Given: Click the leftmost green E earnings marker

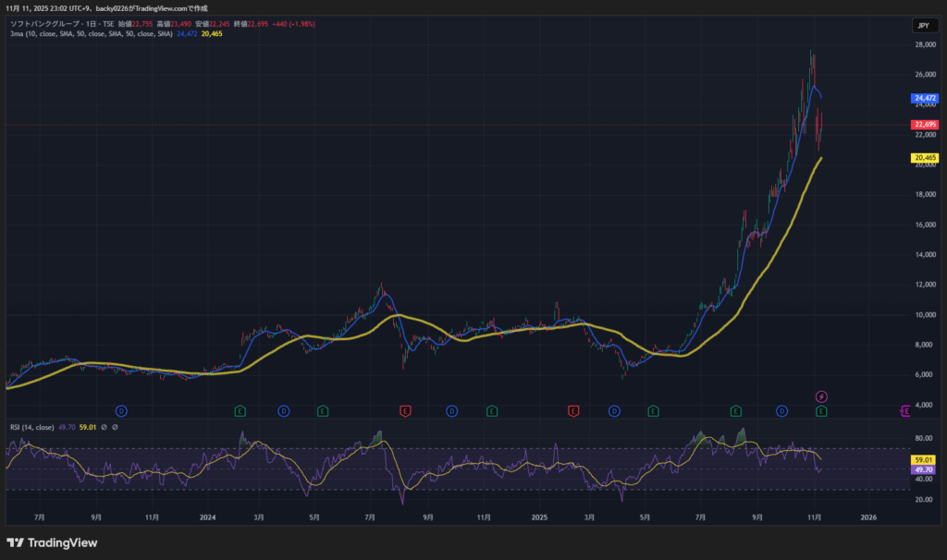Looking at the screenshot, I should 240,410.
